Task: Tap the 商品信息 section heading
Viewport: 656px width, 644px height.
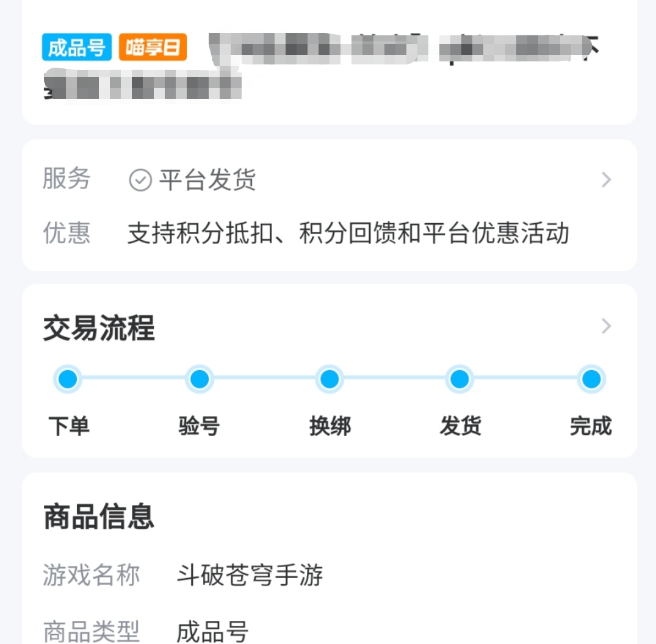Action: (x=99, y=517)
